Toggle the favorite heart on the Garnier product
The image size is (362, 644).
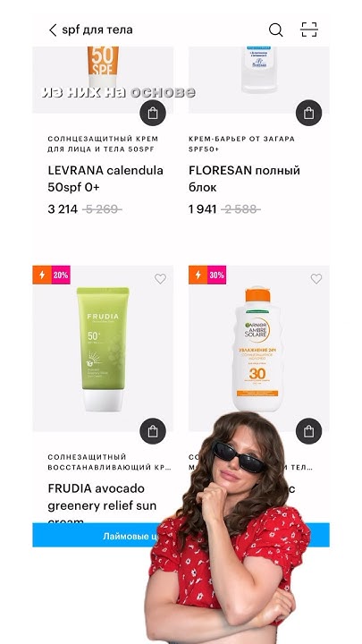pyautogui.click(x=316, y=279)
